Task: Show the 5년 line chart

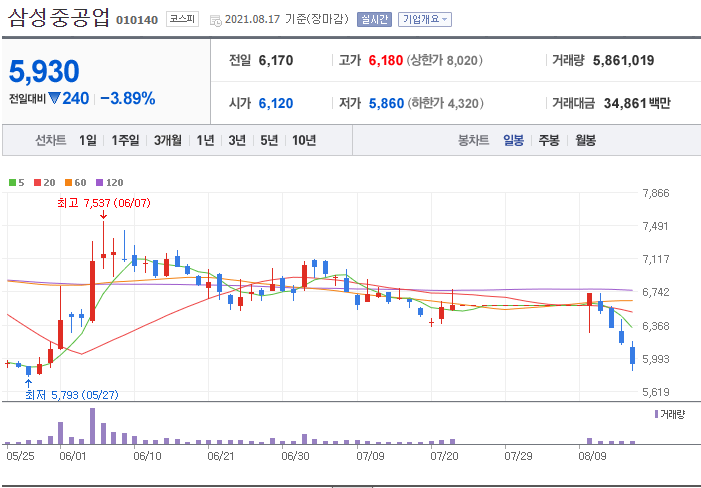Action: click(269, 140)
